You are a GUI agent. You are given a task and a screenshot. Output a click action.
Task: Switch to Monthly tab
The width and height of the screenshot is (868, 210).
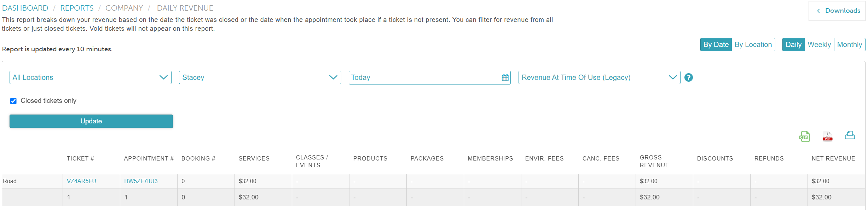849,45
